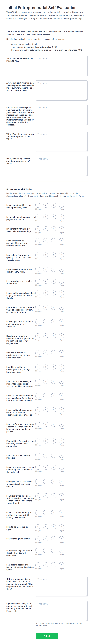The width and height of the screenshot is (93, 644).
Task: Select 3 for 'I'm constantly thinking of ways to improve on things'
Action: 53,229
